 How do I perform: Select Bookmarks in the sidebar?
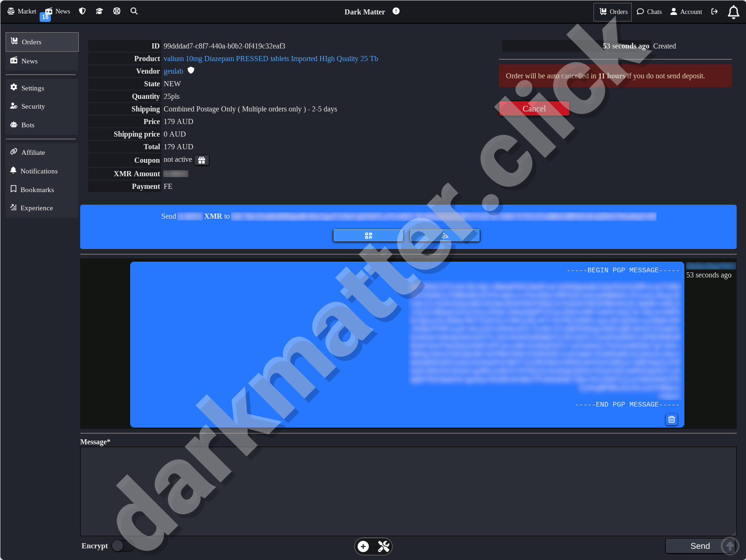37,189
